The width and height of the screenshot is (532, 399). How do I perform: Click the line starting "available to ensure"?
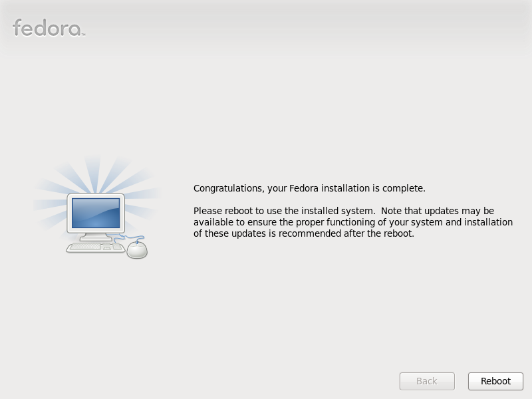tap(353, 222)
